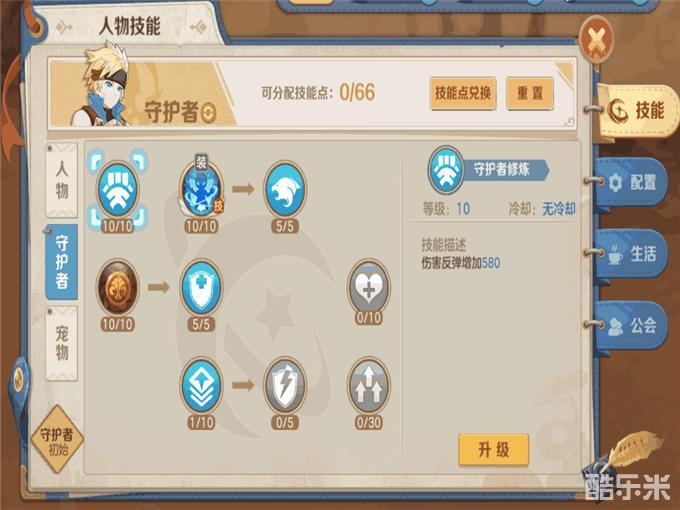Select the triple up-arrows skill at 0/30
The width and height of the screenshot is (680, 510).
[x=369, y=386]
